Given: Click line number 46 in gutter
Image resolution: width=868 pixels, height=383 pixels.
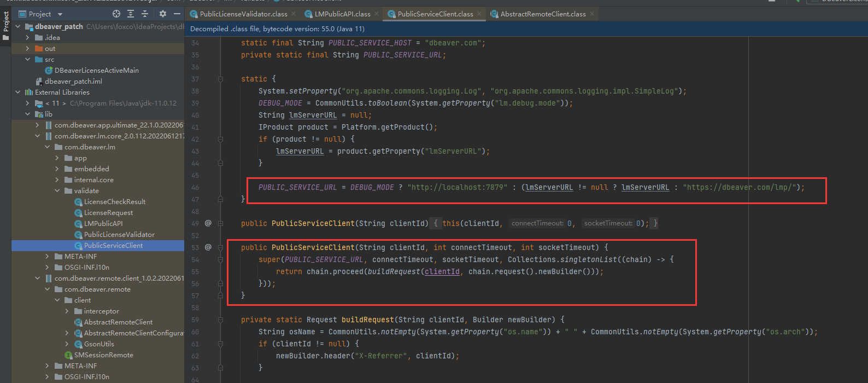Looking at the screenshot, I should [195, 187].
